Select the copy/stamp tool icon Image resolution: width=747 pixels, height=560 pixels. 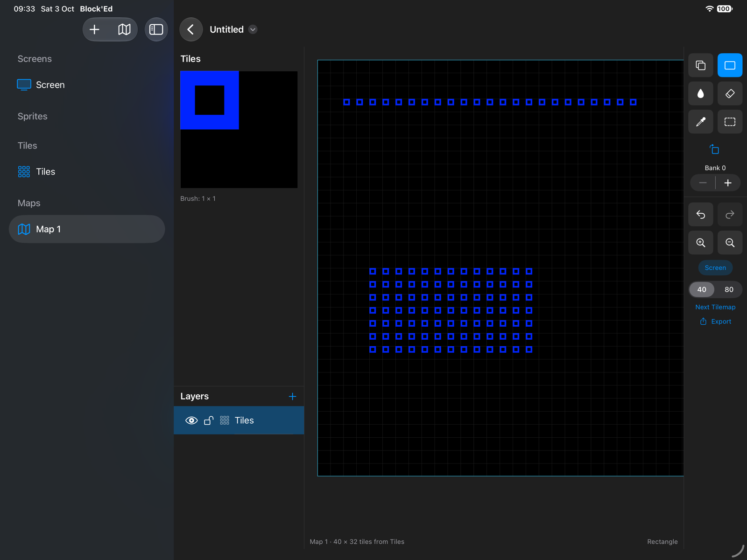[700, 65]
